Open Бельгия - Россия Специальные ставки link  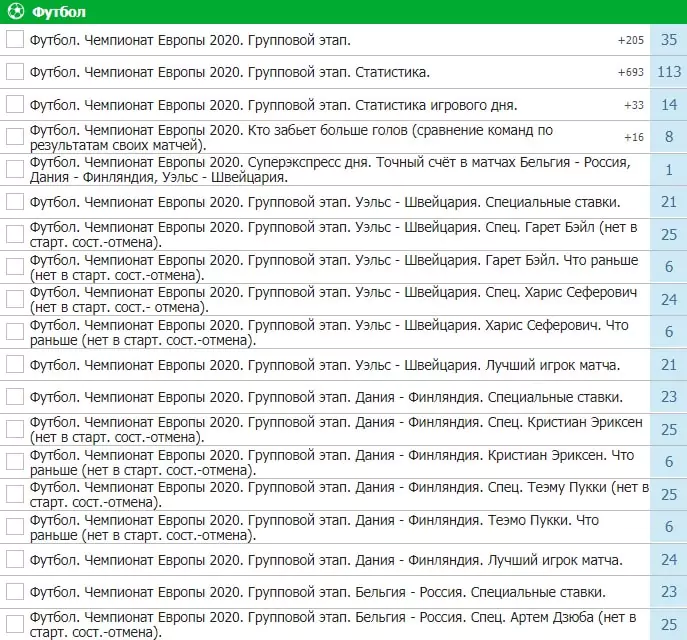coord(318,592)
